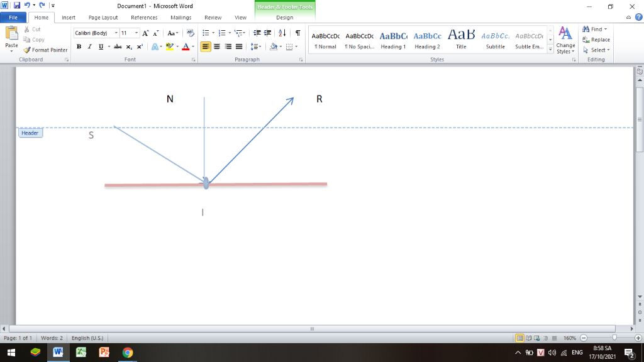Click the Change Styles icon
Screen dimensions: 644x362
pyautogui.click(x=565, y=40)
